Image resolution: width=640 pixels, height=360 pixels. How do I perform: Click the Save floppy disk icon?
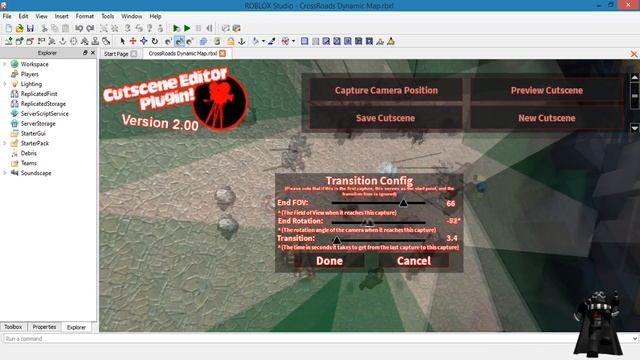[x=30, y=28]
